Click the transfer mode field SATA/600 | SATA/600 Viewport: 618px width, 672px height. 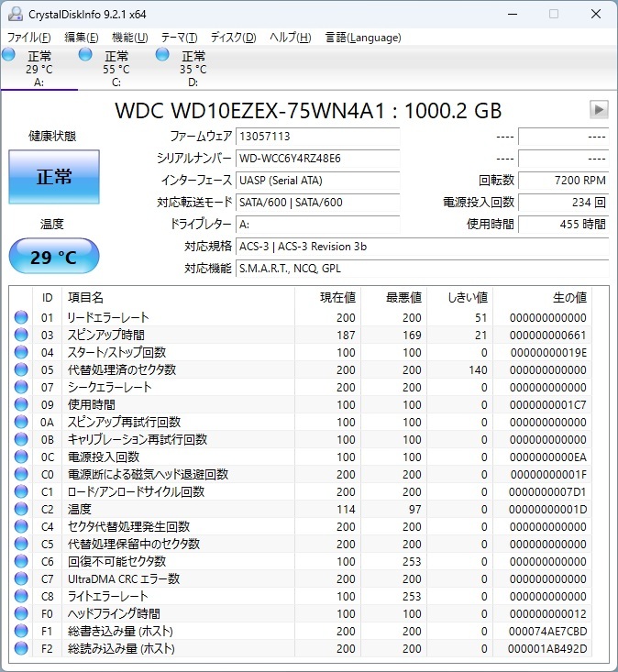[317, 203]
